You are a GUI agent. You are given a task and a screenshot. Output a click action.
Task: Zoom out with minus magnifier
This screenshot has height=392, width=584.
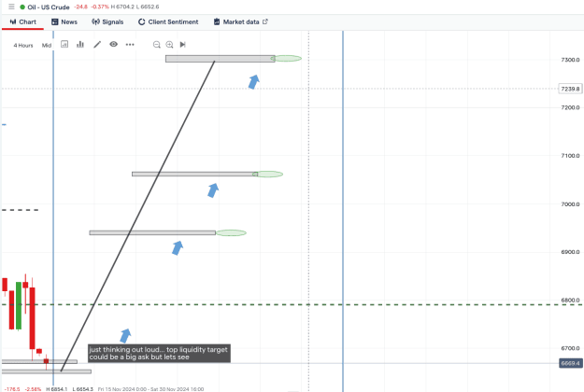click(157, 45)
